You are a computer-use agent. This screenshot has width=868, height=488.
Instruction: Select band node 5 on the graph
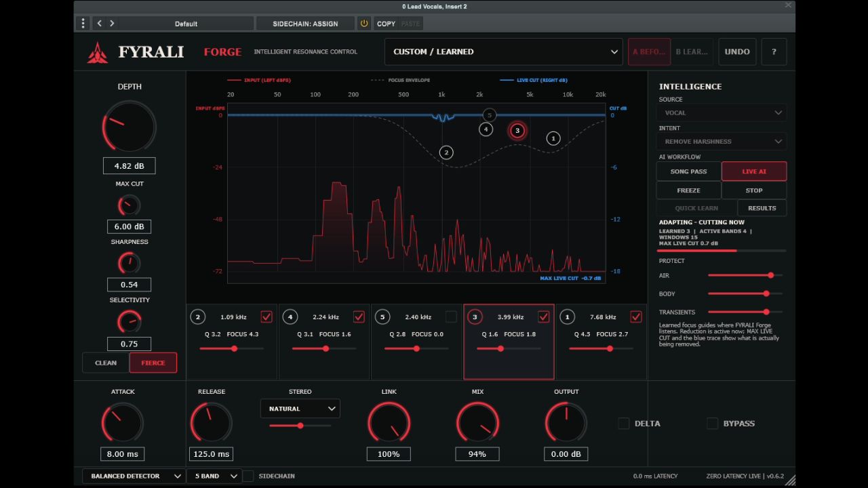click(x=489, y=115)
